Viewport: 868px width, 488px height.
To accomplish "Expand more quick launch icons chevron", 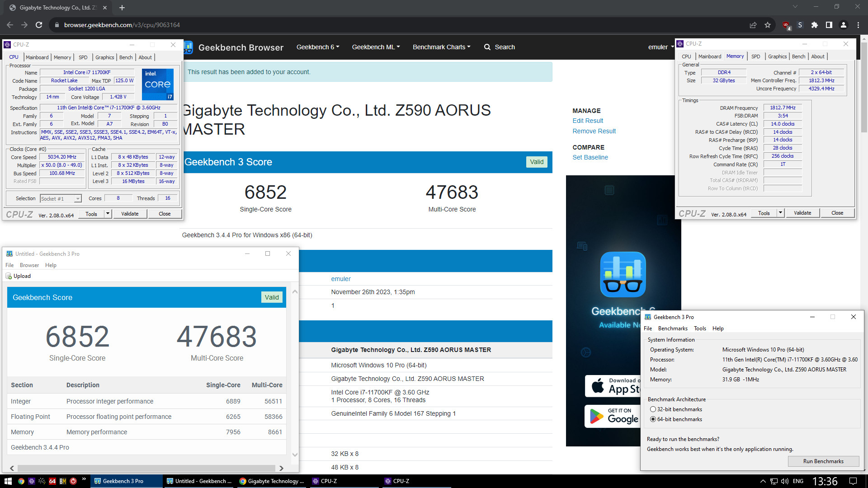I will coord(84,479).
